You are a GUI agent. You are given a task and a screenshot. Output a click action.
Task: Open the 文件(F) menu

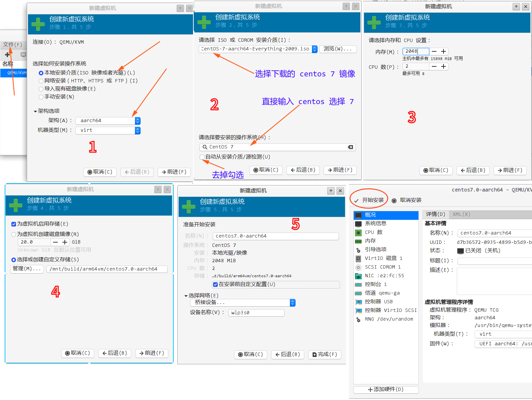pos(12,44)
